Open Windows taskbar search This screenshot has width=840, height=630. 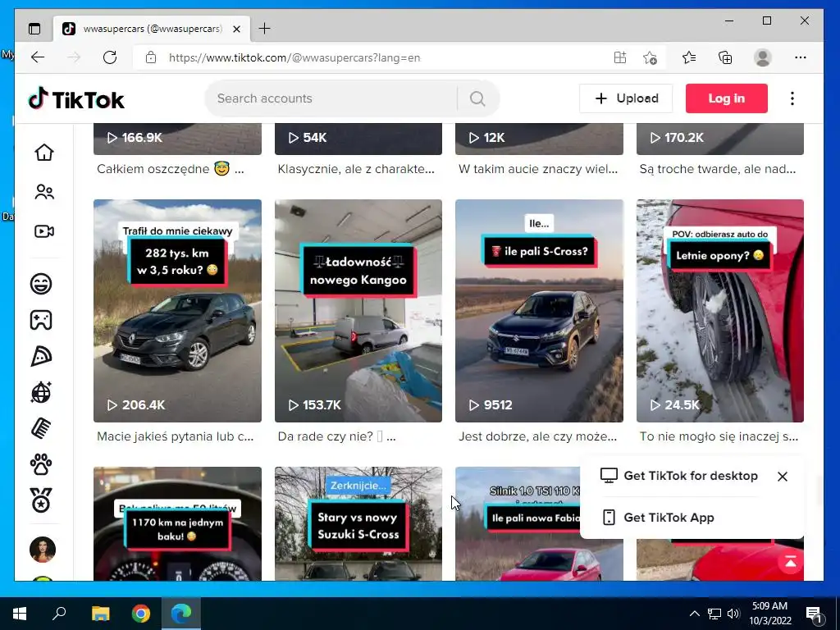click(x=59, y=614)
